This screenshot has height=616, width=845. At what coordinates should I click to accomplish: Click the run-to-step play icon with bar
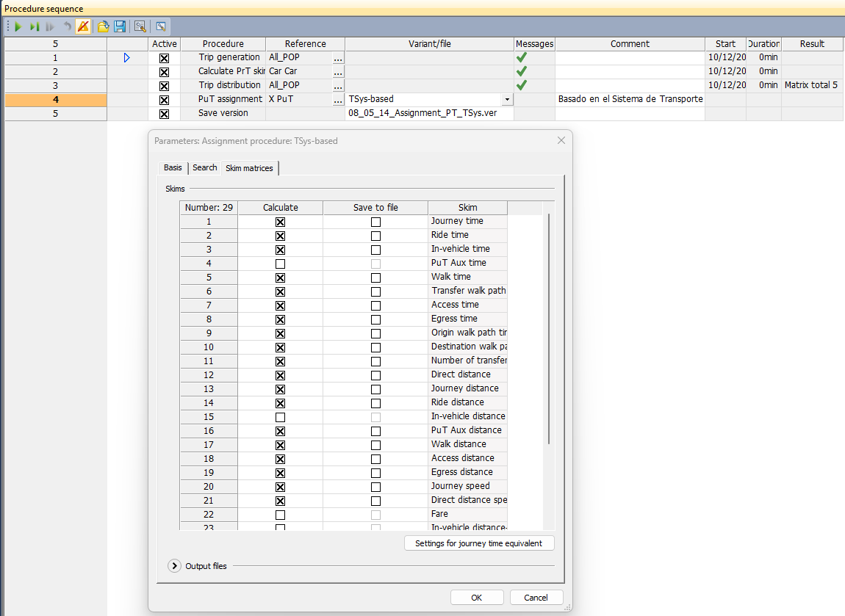point(35,26)
